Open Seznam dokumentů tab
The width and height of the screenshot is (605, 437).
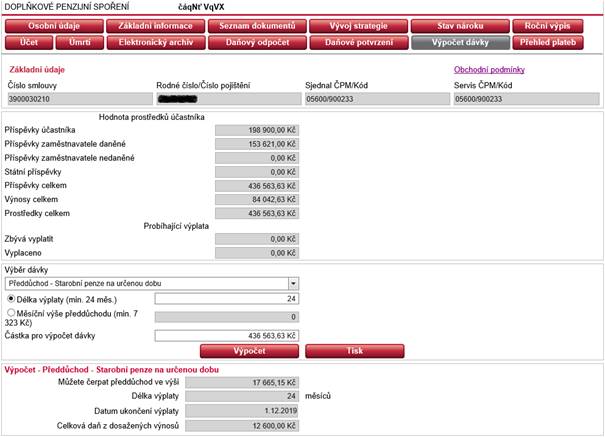(255, 26)
